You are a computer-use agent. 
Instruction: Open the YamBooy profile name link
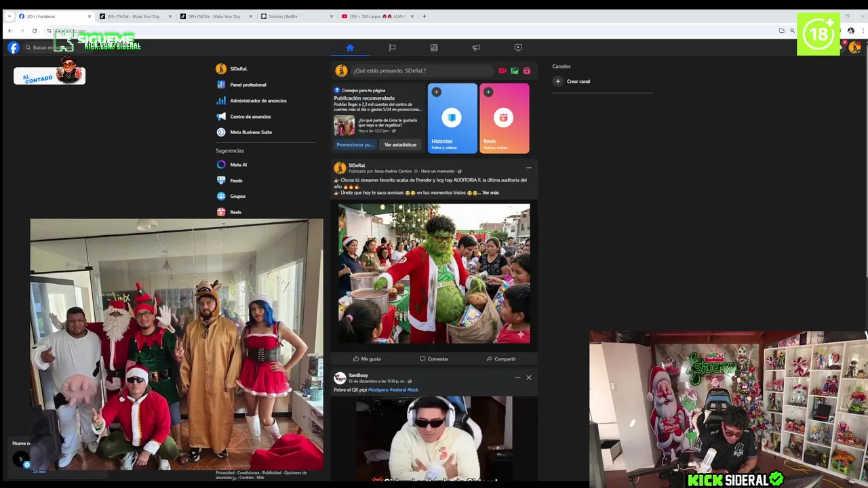point(358,375)
